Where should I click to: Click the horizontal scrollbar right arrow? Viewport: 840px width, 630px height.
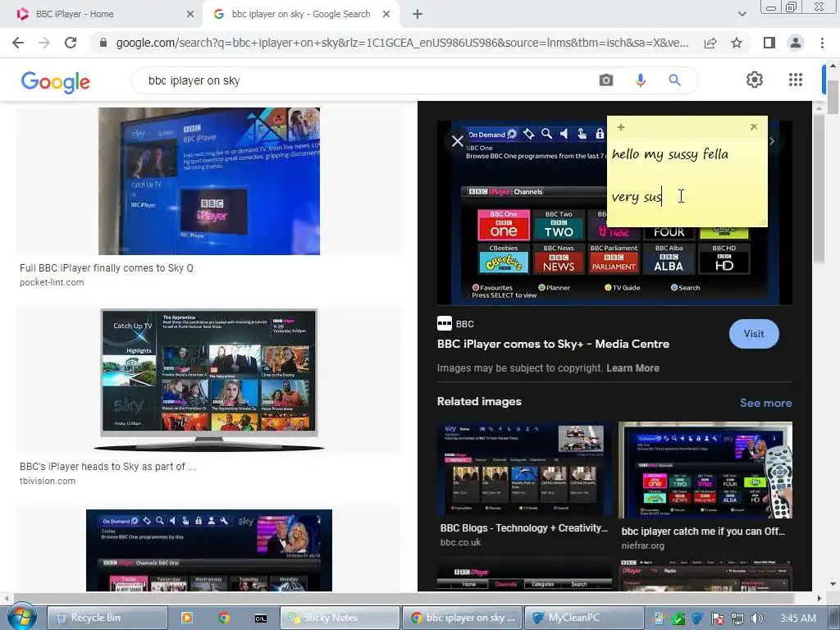[819, 598]
